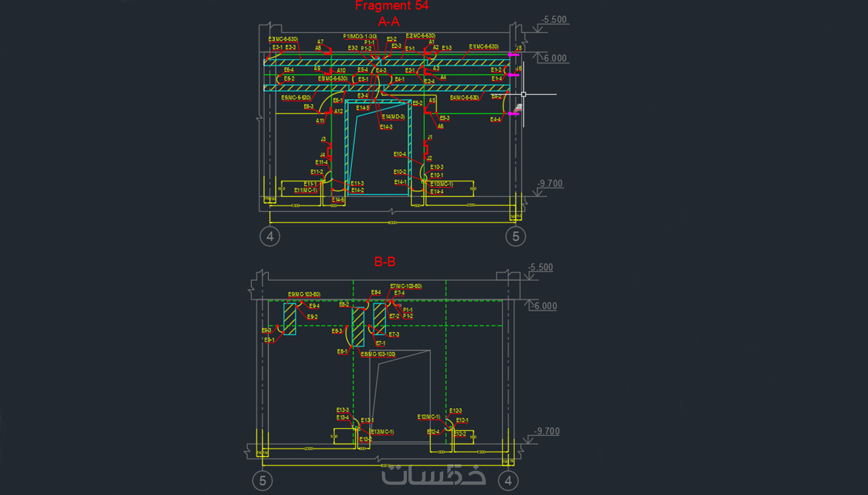The width and height of the screenshot is (868, 495).
Task: Select the E14(MD-3) label
Action: 393,117
